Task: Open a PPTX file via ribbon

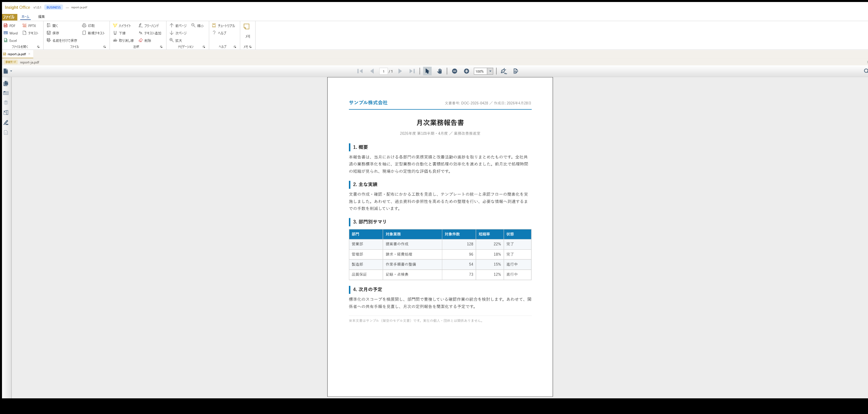Action: click(29, 26)
